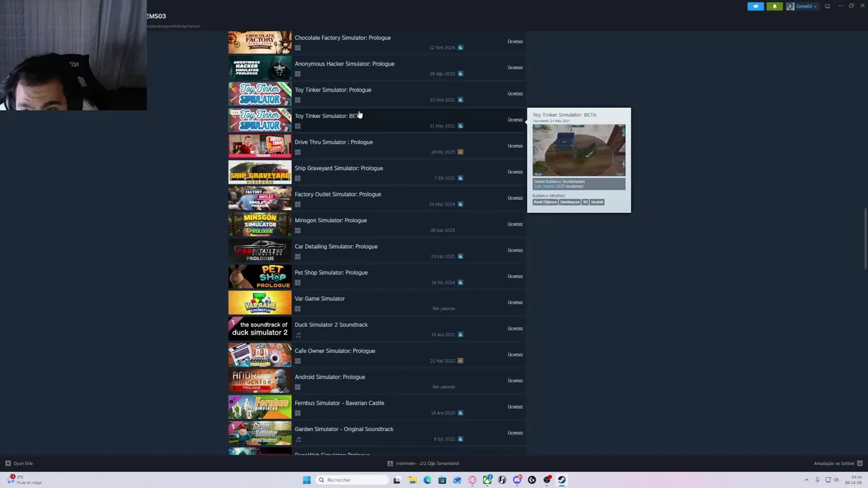The image size is (868, 488).
Task: Click mixed review icon on Drive Thru row
Action: (460, 152)
